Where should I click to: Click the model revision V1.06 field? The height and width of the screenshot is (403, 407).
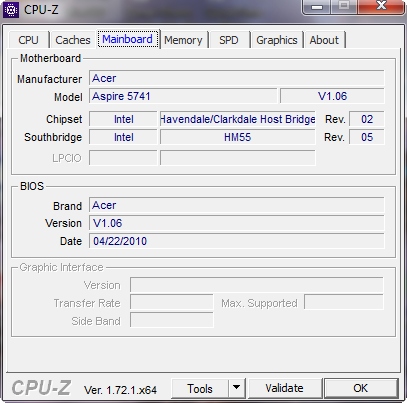pos(332,96)
